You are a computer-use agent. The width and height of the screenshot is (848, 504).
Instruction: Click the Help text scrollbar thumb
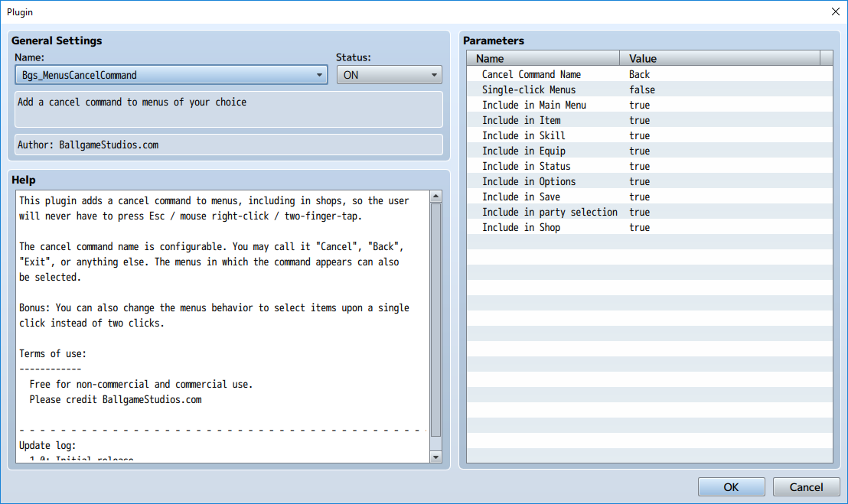pos(436,320)
